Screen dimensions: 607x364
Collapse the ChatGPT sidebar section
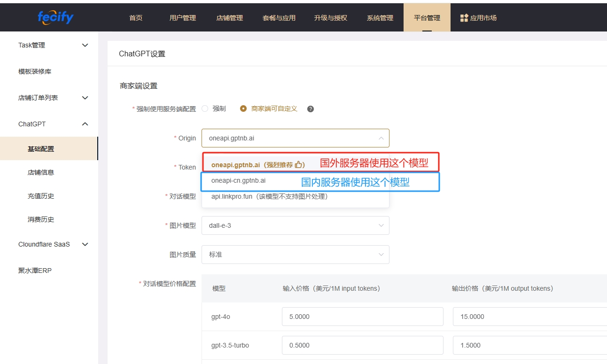tap(85, 124)
